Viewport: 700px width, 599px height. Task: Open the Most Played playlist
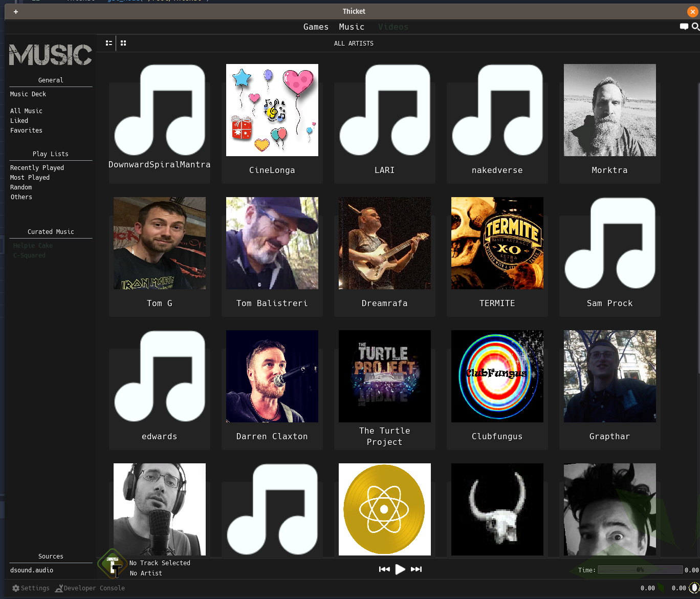pos(30,178)
